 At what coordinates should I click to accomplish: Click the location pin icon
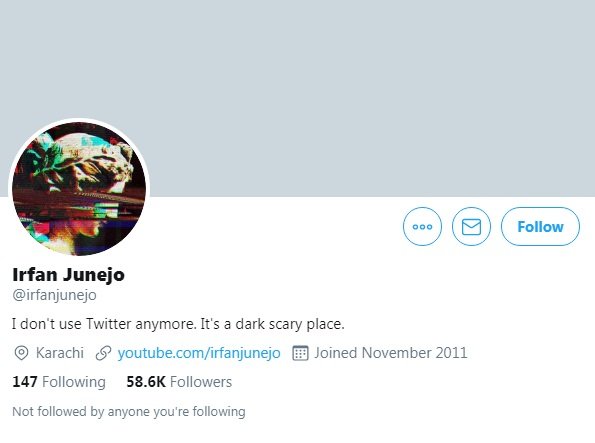[x=21, y=353]
